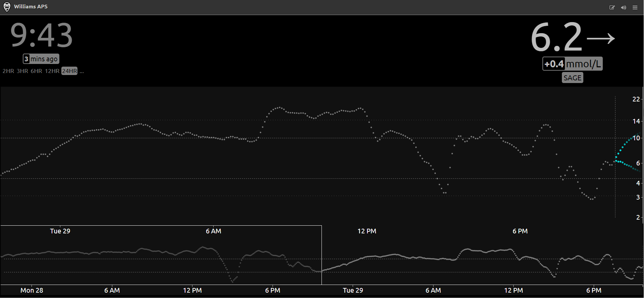Image resolution: width=644 pixels, height=298 pixels.
Task: Select the 2HR time range
Action: (8, 71)
